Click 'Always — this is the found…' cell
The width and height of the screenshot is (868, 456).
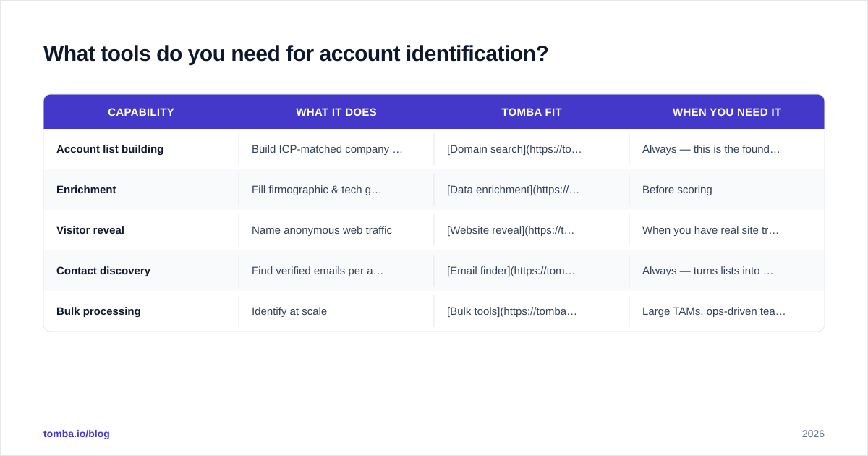[x=727, y=149]
